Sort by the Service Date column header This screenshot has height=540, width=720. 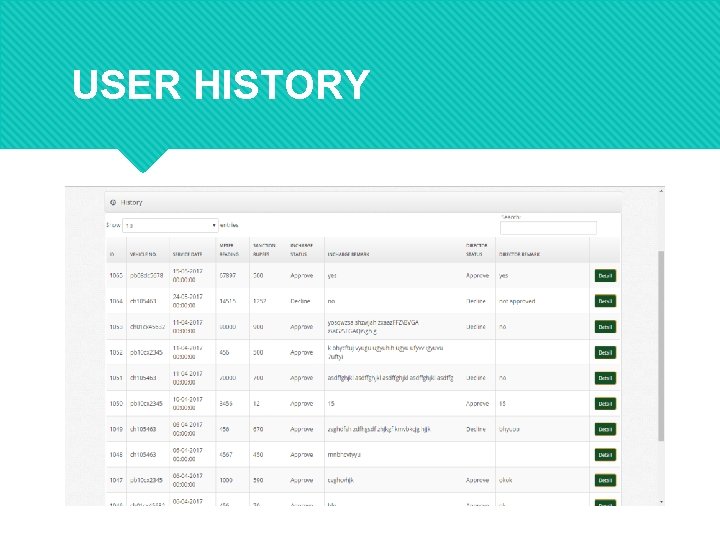click(187, 254)
